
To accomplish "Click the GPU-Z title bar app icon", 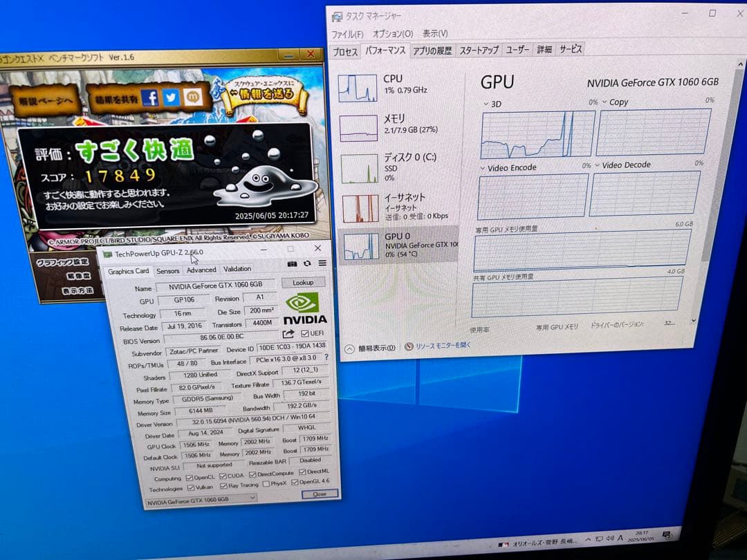I will tap(108, 254).
